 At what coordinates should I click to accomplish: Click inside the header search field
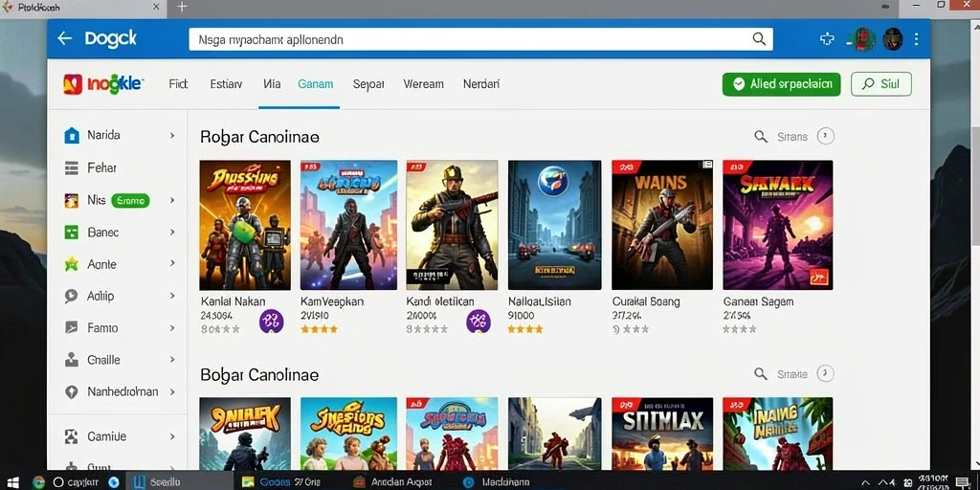pos(480,38)
